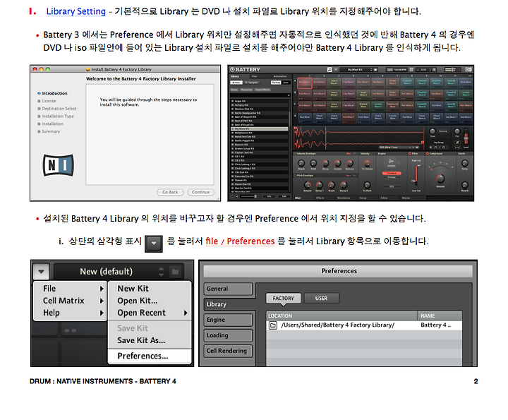
Task: Click the metronome icon next to BPM display
Action: 411,70
